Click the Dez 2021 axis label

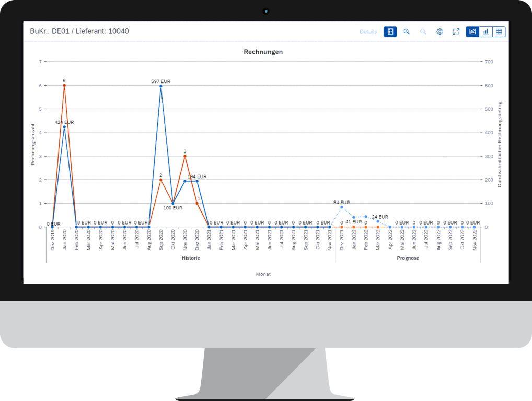tap(342, 240)
